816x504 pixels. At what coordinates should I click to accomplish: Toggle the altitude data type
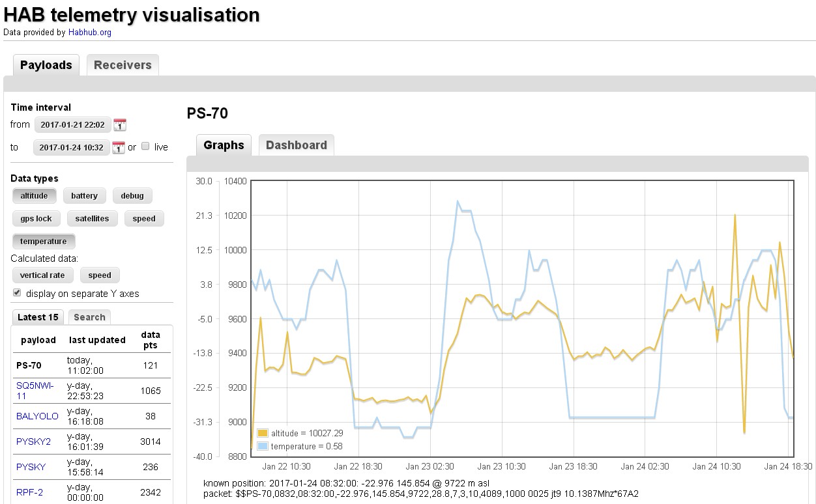(34, 196)
